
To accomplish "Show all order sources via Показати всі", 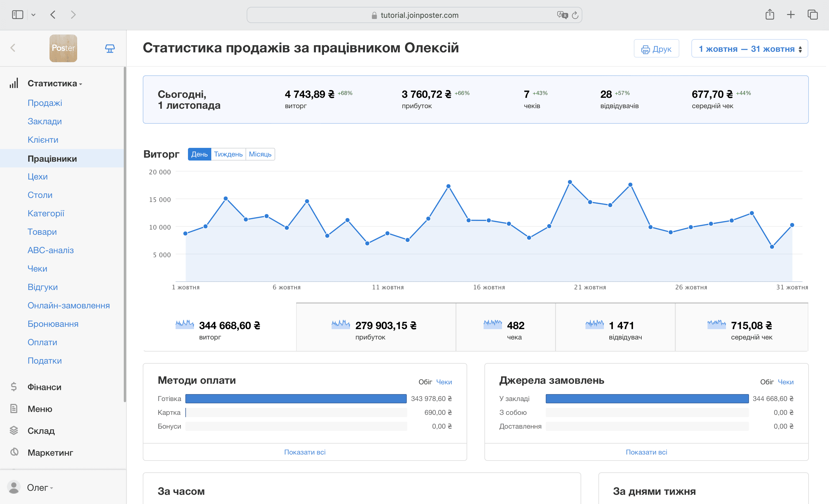I will (x=646, y=452).
